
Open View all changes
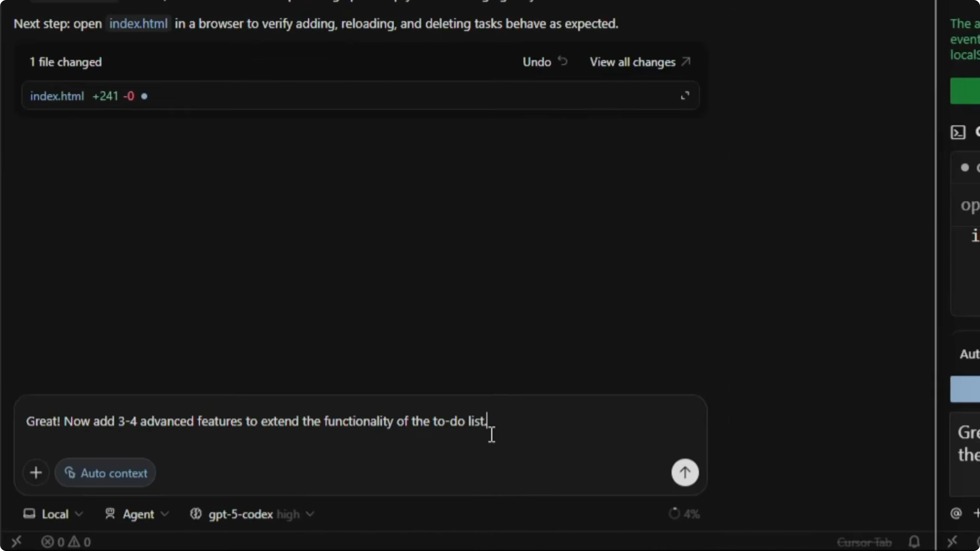(x=633, y=61)
